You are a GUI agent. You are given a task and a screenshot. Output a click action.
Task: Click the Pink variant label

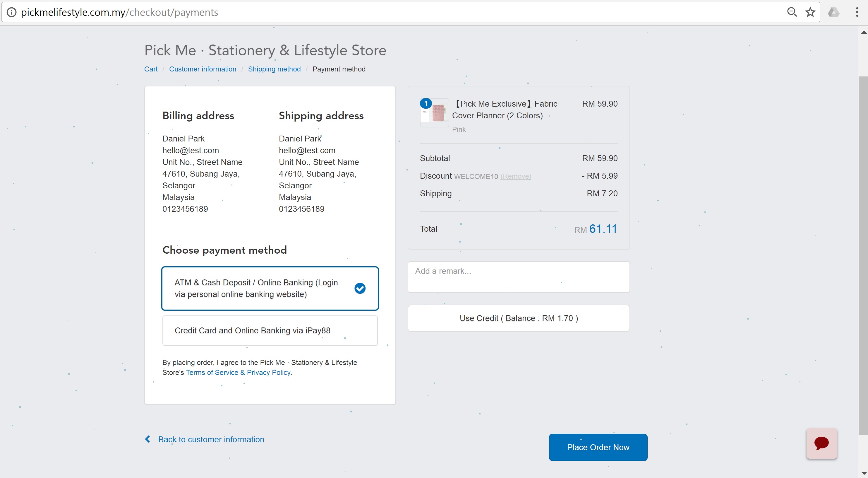[x=459, y=129]
